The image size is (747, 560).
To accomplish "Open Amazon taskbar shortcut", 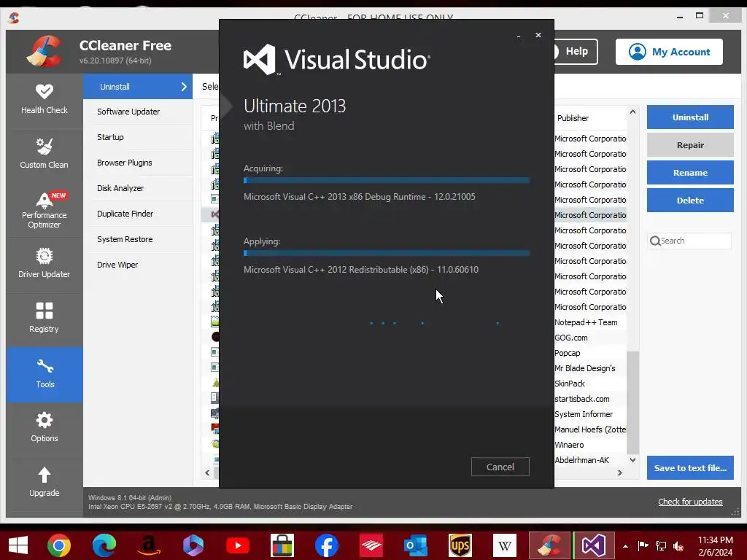I will (x=149, y=545).
